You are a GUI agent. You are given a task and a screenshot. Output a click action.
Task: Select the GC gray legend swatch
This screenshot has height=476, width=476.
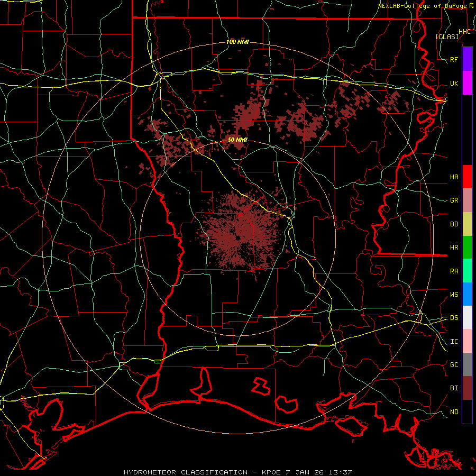pyautogui.click(x=467, y=364)
